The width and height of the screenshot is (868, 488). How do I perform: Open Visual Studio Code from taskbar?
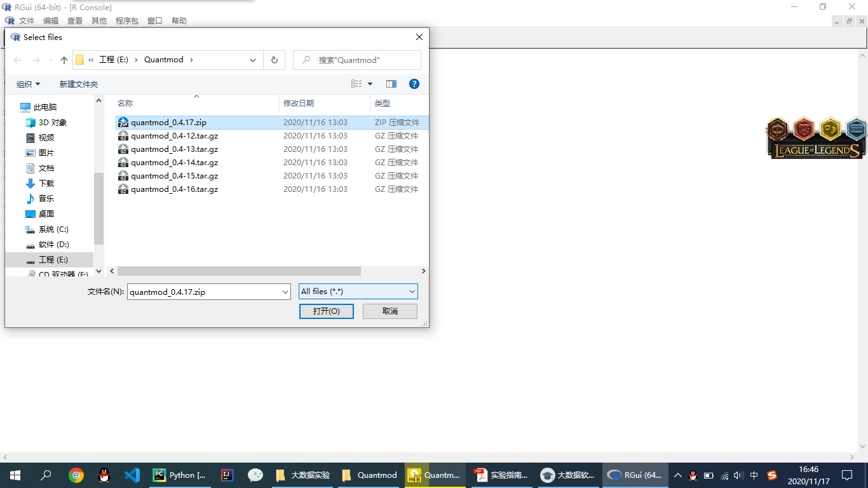pyautogui.click(x=132, y=475)
